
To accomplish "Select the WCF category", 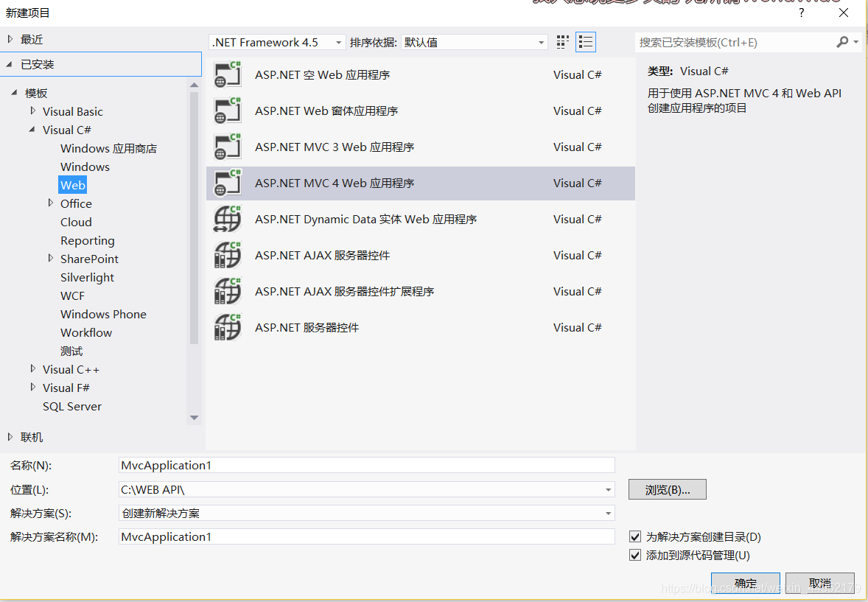I will point(72,295).
